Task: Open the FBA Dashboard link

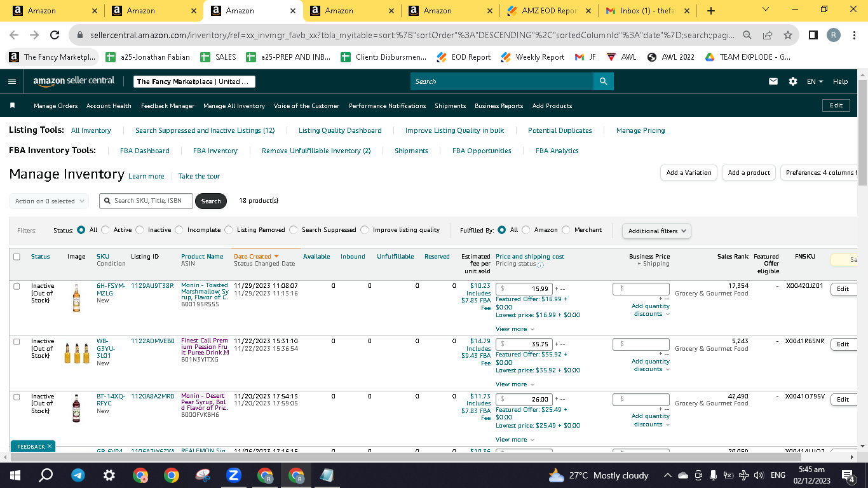Action: [145, 151]
